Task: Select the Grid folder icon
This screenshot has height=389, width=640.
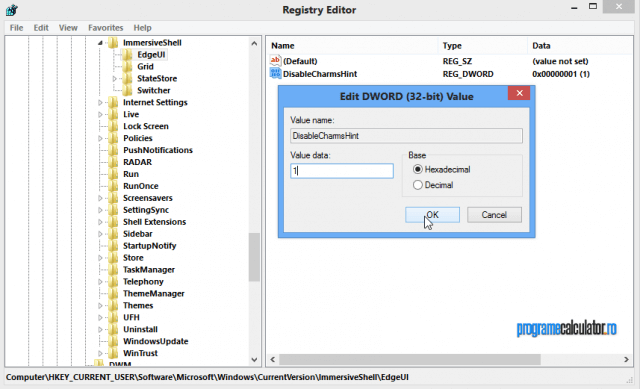Action: tap(127, 67)
